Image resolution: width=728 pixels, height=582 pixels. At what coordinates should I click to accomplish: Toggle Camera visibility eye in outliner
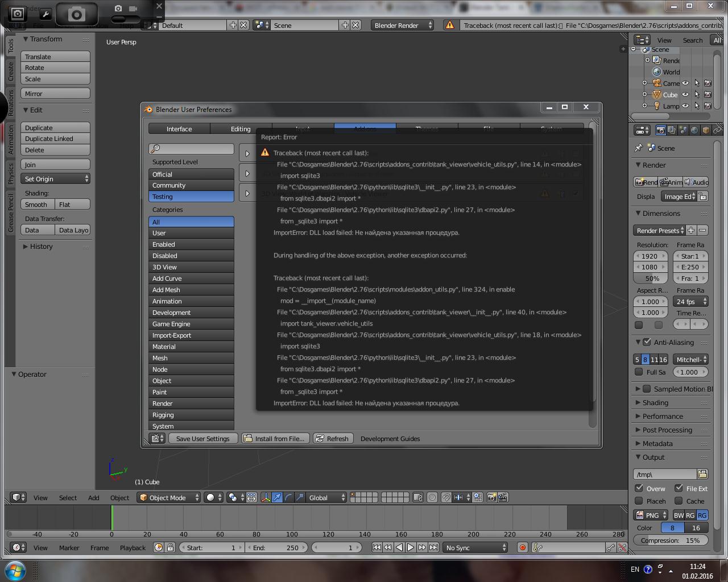[685, 83]
